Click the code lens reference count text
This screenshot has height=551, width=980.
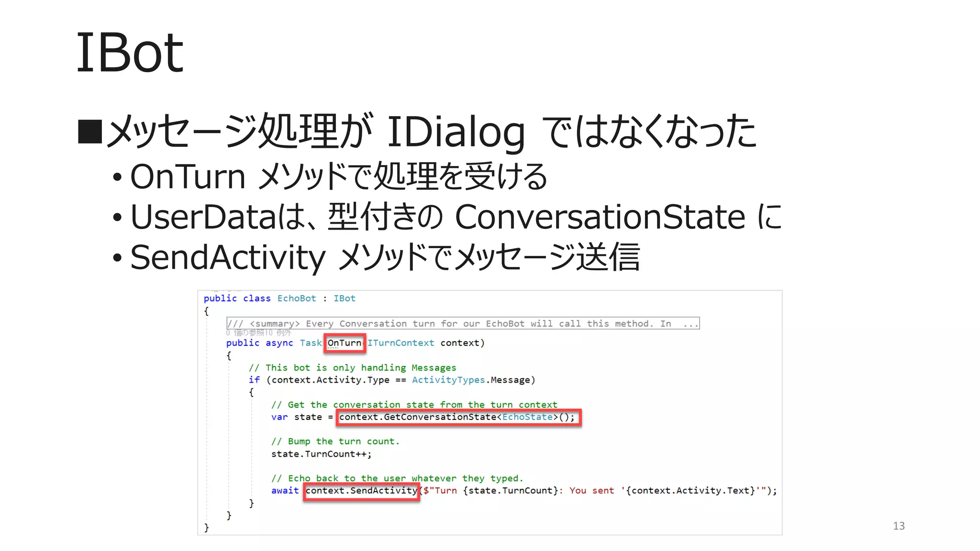pyautogui.click(x=258, y=332)
